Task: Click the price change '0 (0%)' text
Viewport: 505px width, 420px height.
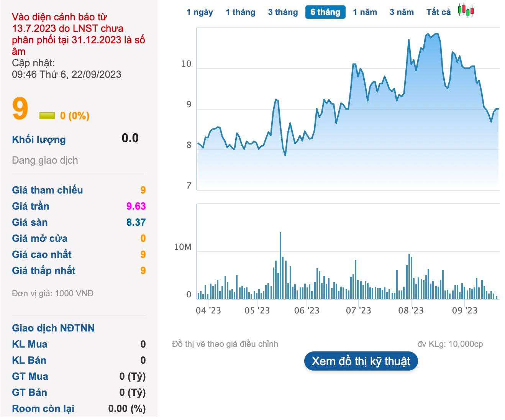Action: (75, 116)
